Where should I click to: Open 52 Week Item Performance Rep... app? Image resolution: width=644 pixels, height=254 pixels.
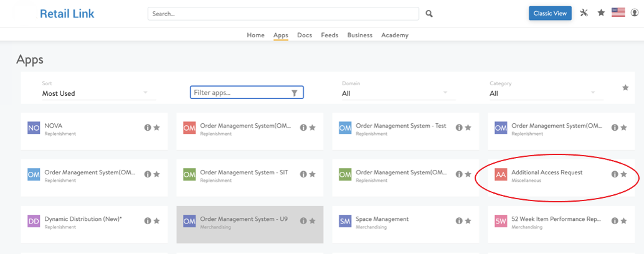(561, 225)
